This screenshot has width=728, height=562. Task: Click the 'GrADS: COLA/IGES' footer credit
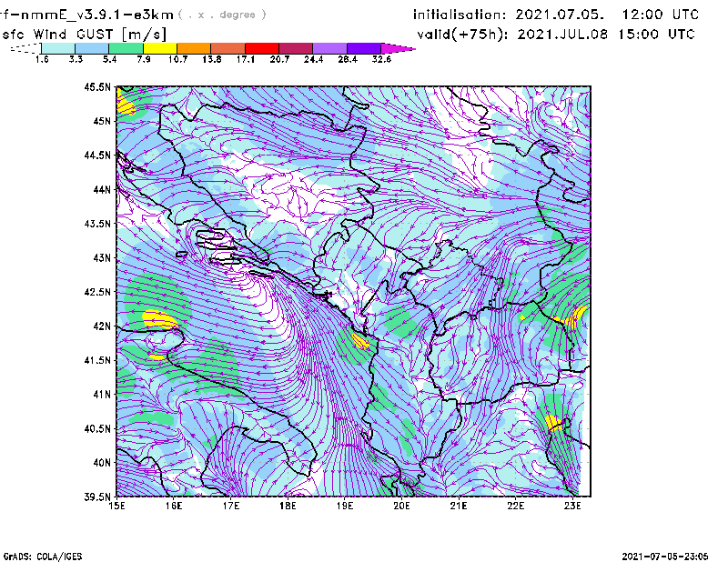[43, 557]
